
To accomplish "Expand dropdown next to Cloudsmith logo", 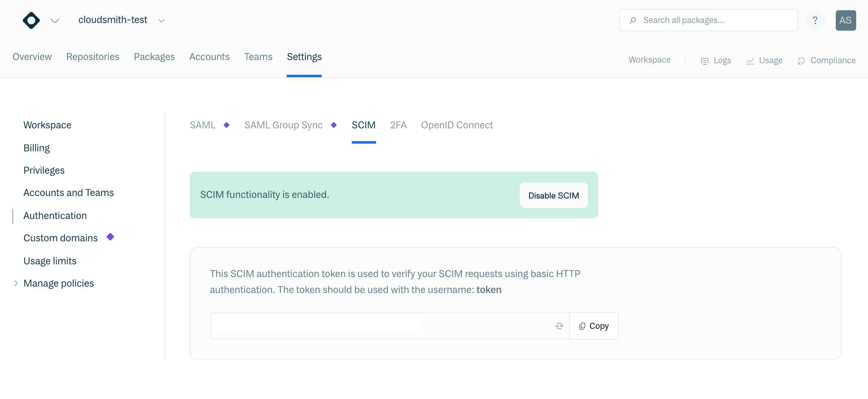I will pyautogui.click(x=55, y=20).
